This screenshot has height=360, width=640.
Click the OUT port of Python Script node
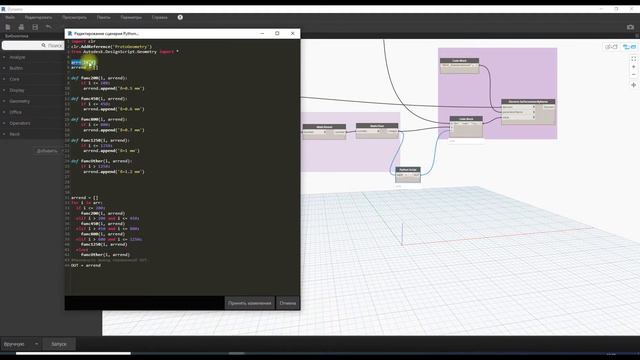tap(416, 175)
